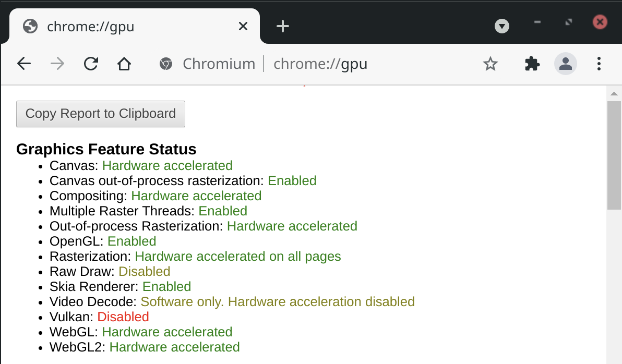
Task: Click the Graphics Feature Status heading
Action: (106, 150)
